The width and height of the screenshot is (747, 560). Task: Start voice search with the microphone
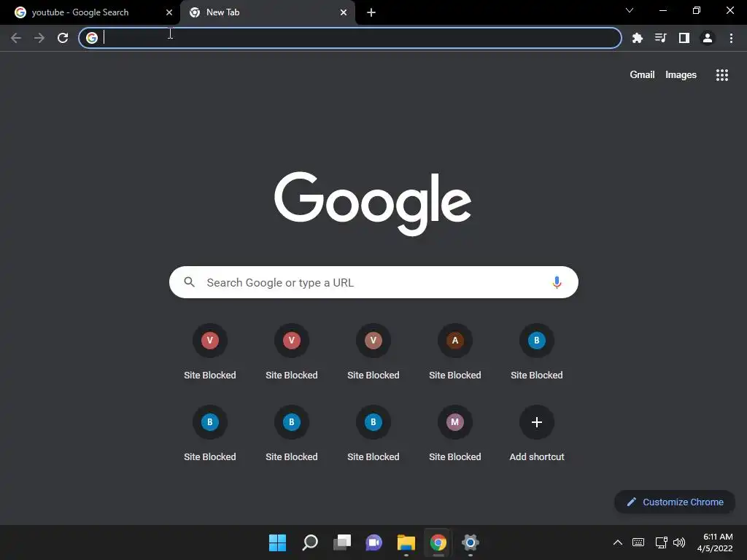(557, 282)
